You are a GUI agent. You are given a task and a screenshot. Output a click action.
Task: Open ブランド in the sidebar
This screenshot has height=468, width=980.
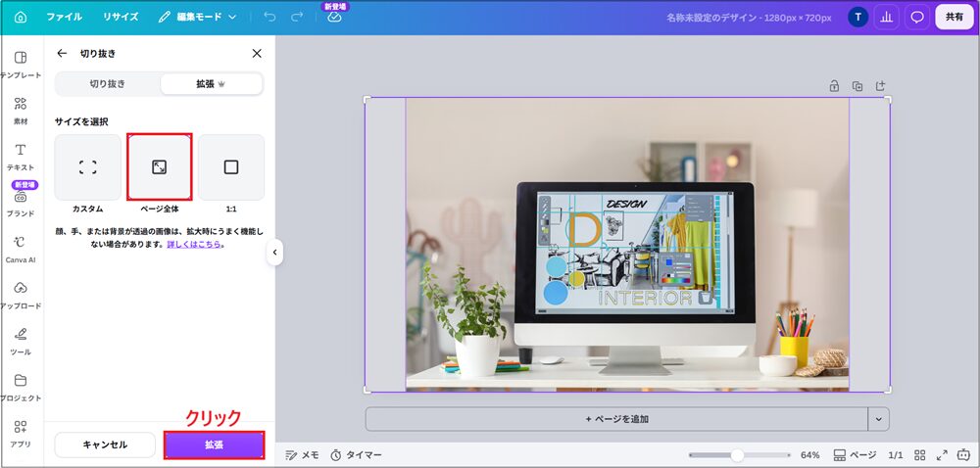coord(21,203)
